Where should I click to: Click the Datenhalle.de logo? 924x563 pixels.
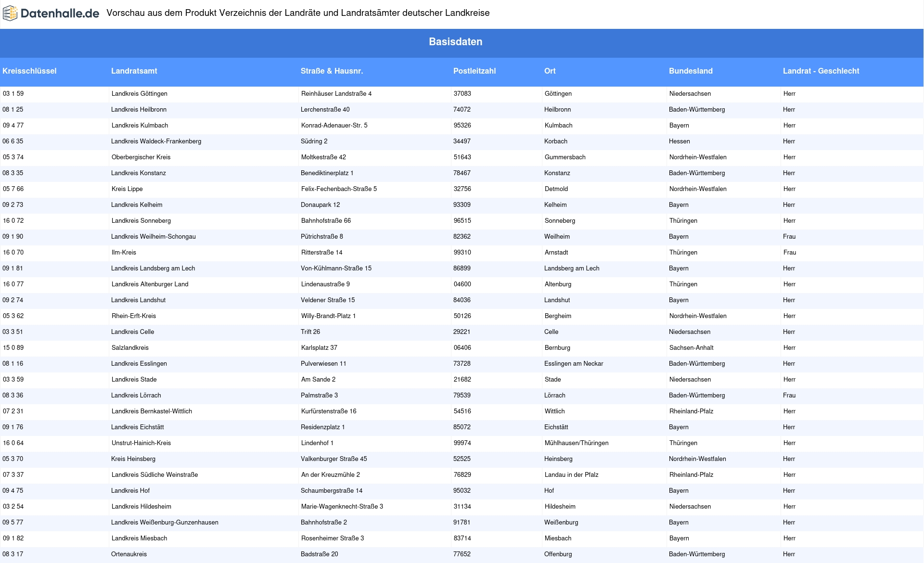(51, 13)
